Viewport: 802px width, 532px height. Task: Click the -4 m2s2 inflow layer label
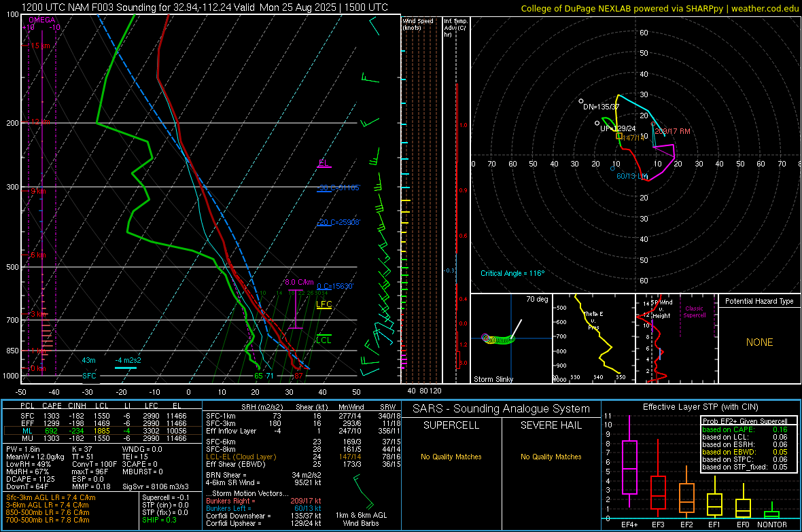(128, 360)
